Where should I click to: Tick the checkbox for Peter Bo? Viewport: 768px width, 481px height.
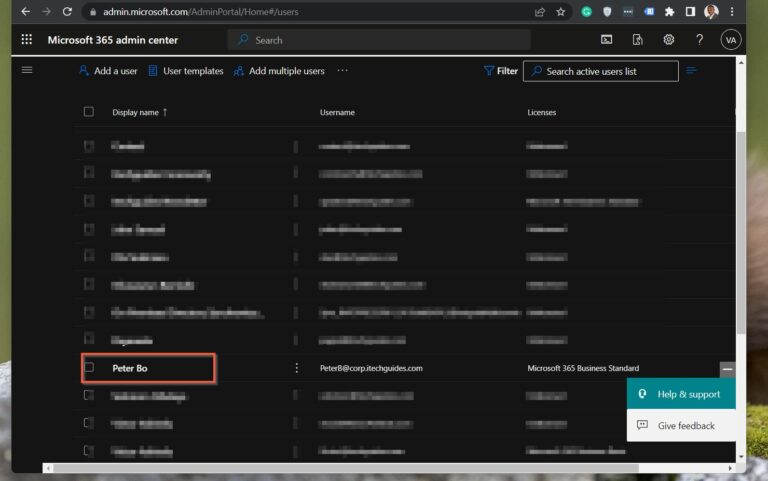(x=89, y=367)
